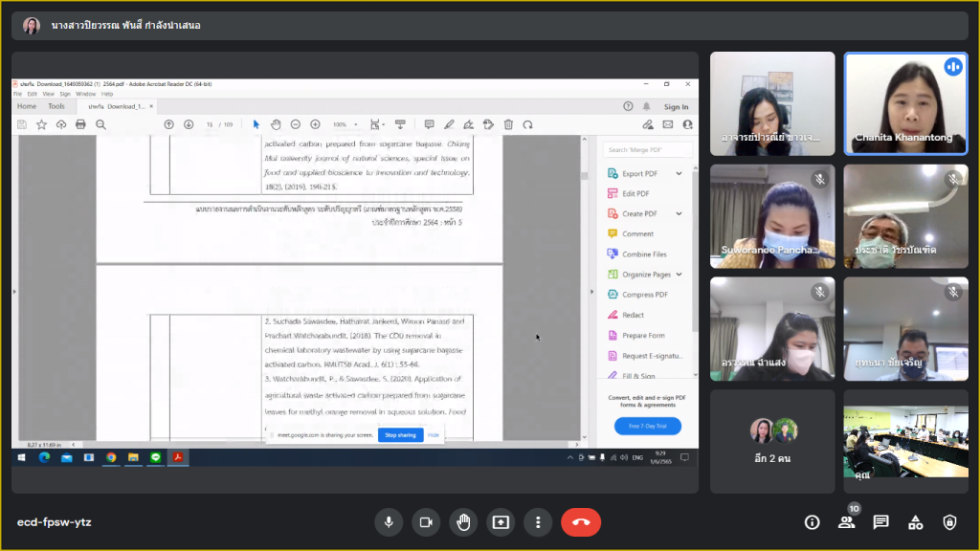Select the arrow selection tool in Acrobat
The image size is (980, 551).
pyautogui.click(x=256, y=125)
